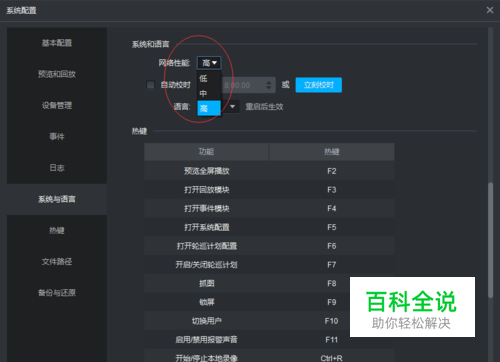Image resolution: width=500 pixels, height=362 pixels.
Task: Go to 设备管理 in sidebar
Action: coord(57,105)
